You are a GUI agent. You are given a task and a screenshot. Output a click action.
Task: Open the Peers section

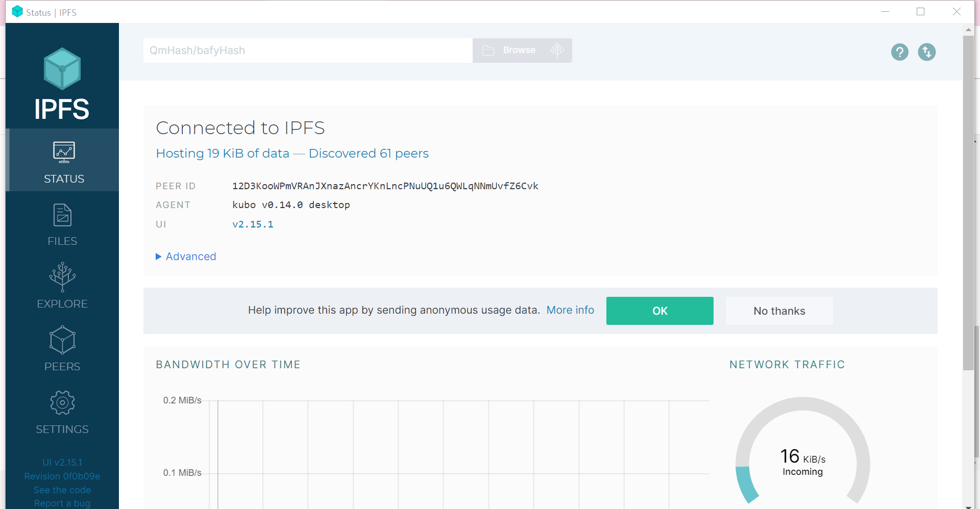[62, 349]
